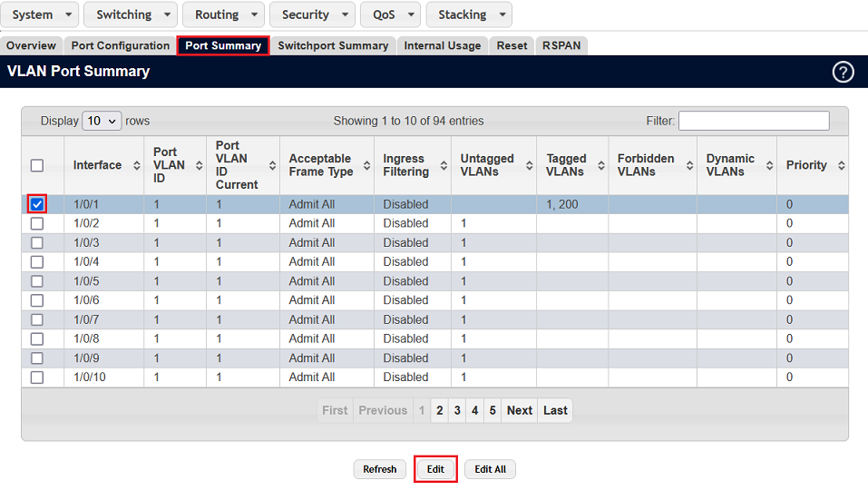Viewport: 868px width, 490px height.
Task: Sort by Interface column arrows
Action: click(x=137, y=165)
